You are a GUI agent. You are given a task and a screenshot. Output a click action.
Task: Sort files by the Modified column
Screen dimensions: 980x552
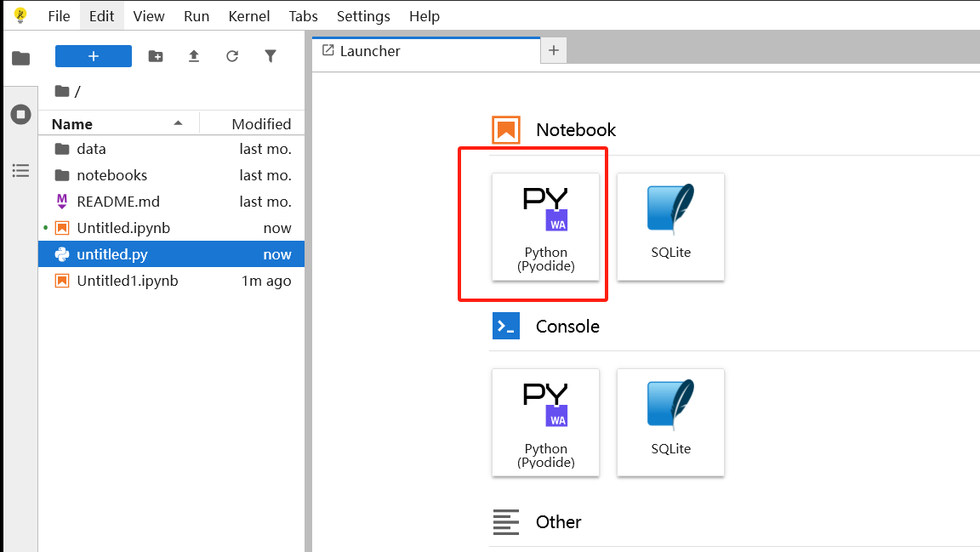click(261, 124)
